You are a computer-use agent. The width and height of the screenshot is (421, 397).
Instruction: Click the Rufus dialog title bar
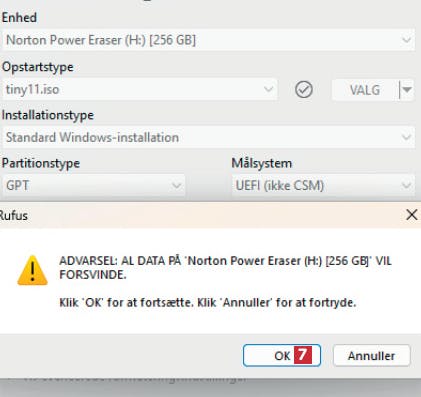(200, 215)
